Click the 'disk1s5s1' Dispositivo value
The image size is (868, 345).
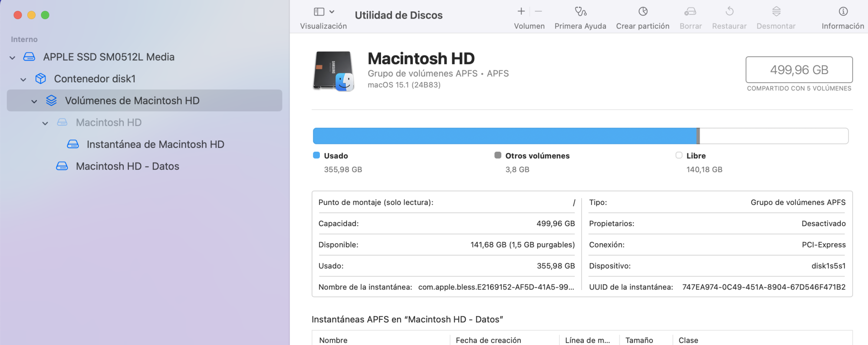[x=829, y=266]
